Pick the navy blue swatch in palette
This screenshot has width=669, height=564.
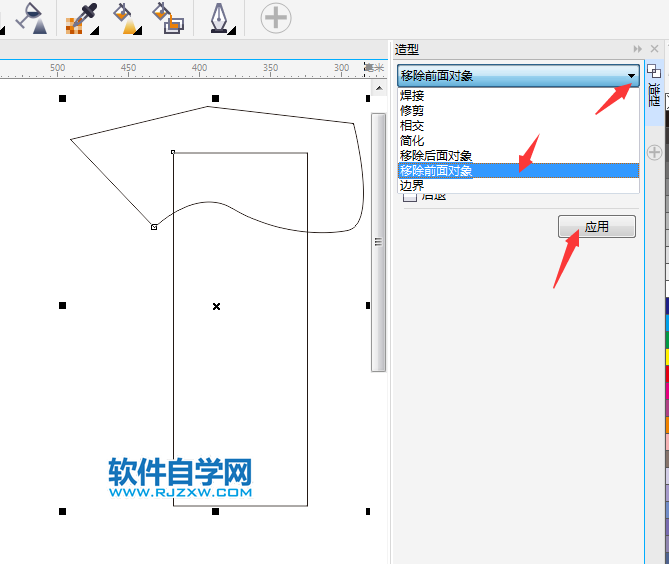click(667, 306)
